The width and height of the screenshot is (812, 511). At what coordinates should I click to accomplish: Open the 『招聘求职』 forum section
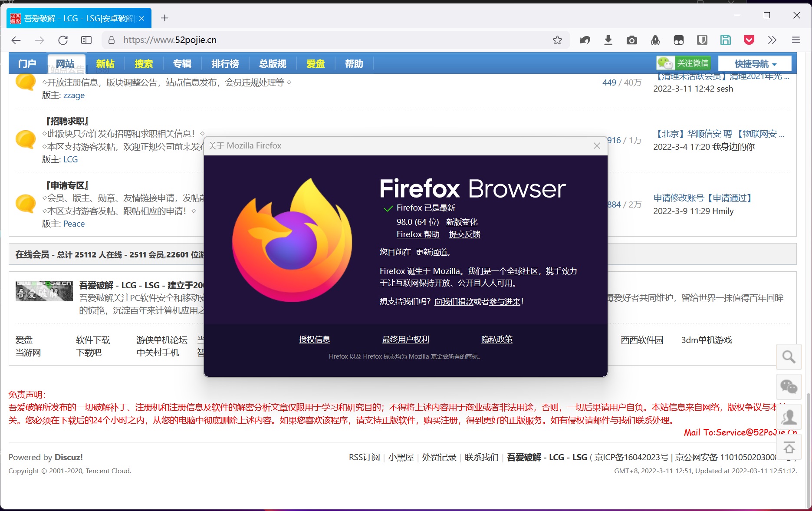67,121
